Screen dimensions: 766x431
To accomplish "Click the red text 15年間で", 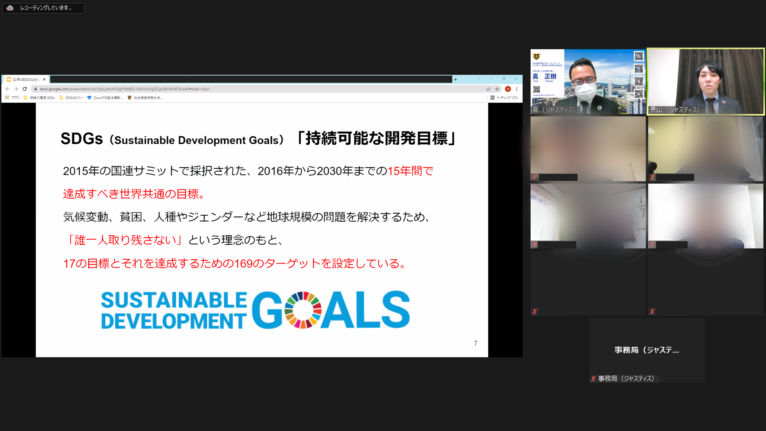I will tap(410, 171).
